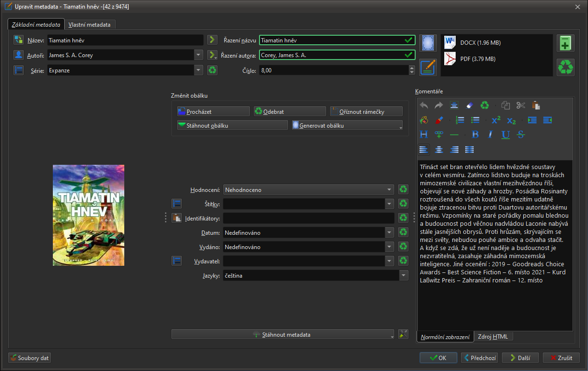Switch to Zdroj HTML view

click(493, 336)
